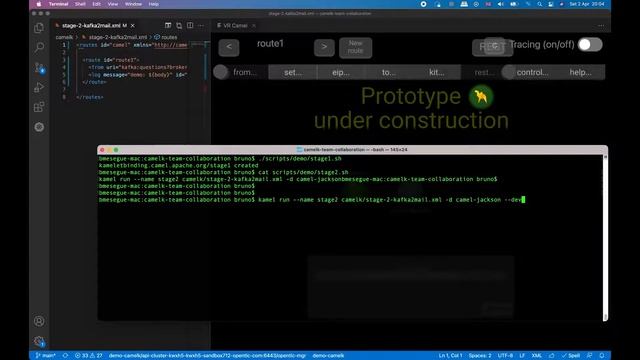The height and width of the screenshot is (360, 640).
Task: Open the Apple menu
Action: [39, 4]
